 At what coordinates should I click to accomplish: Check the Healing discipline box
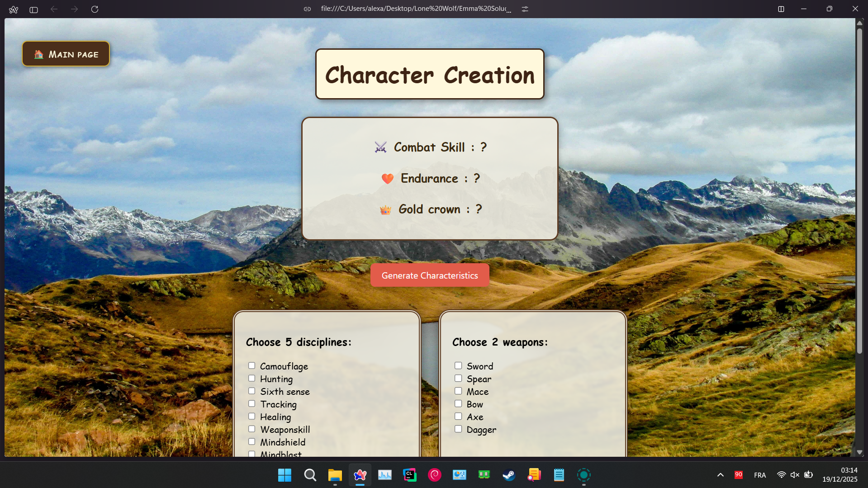[252, 417]
